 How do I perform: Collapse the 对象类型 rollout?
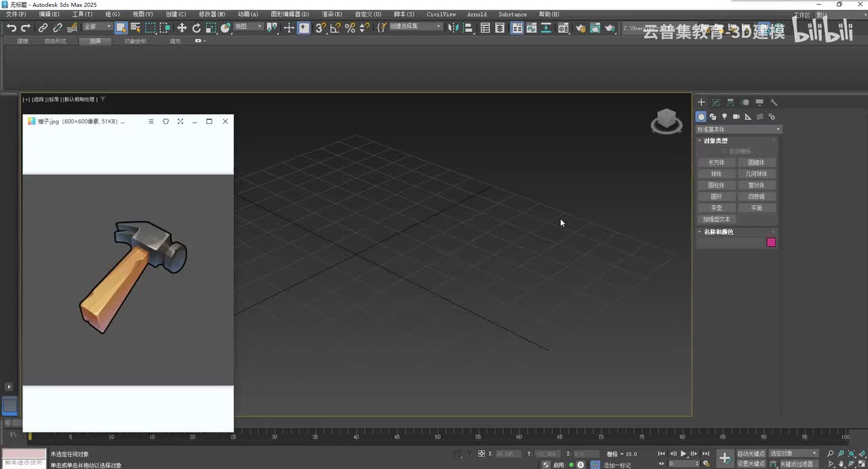715,141
